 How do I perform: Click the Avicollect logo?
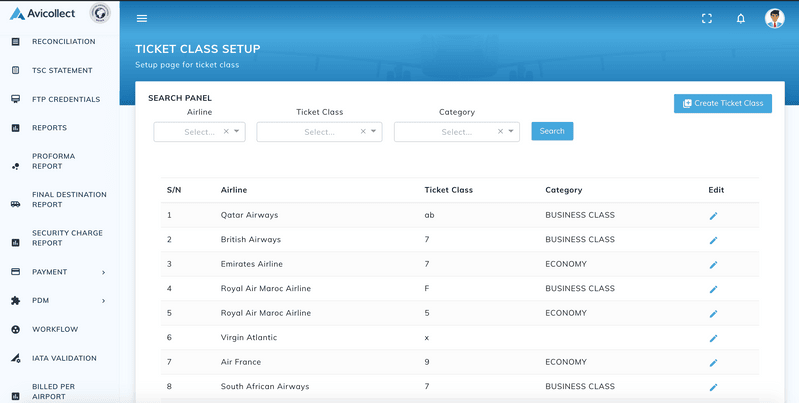(42, 14)
